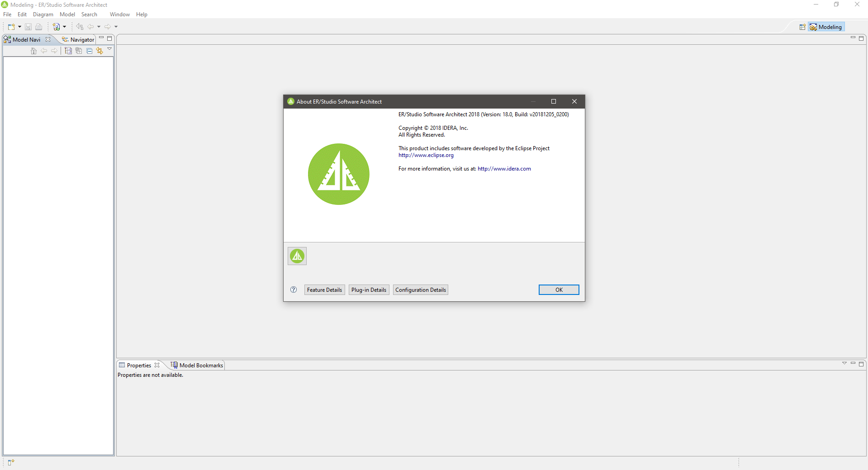Click the Collapse All icon in Model Navigator
This screenshot has width=868, height=470.
click(x=89, y=51)
